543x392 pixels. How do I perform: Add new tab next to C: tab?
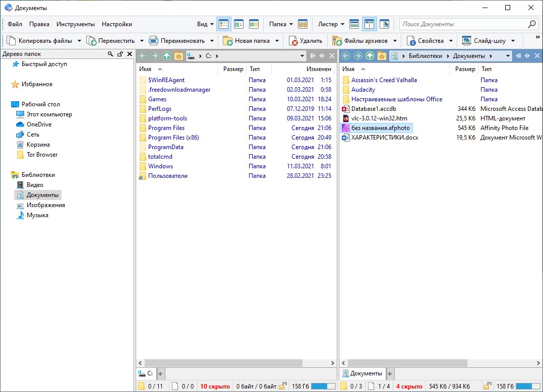160,374
